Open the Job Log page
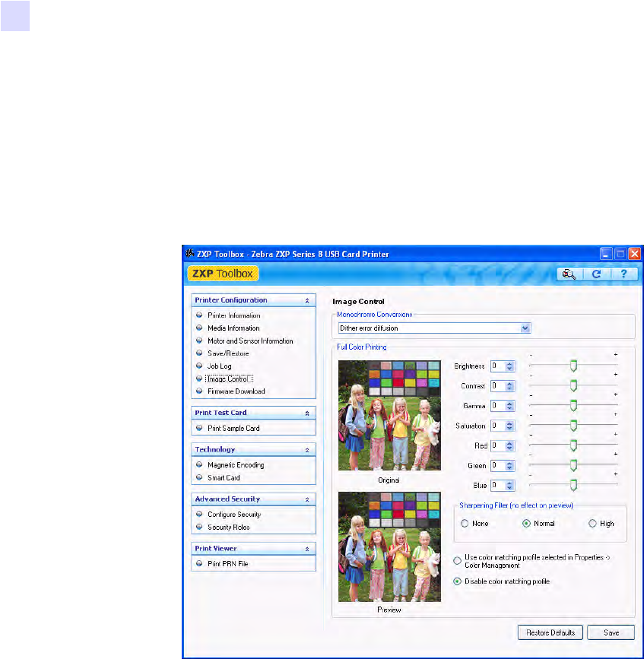 (x=219, y=366)
